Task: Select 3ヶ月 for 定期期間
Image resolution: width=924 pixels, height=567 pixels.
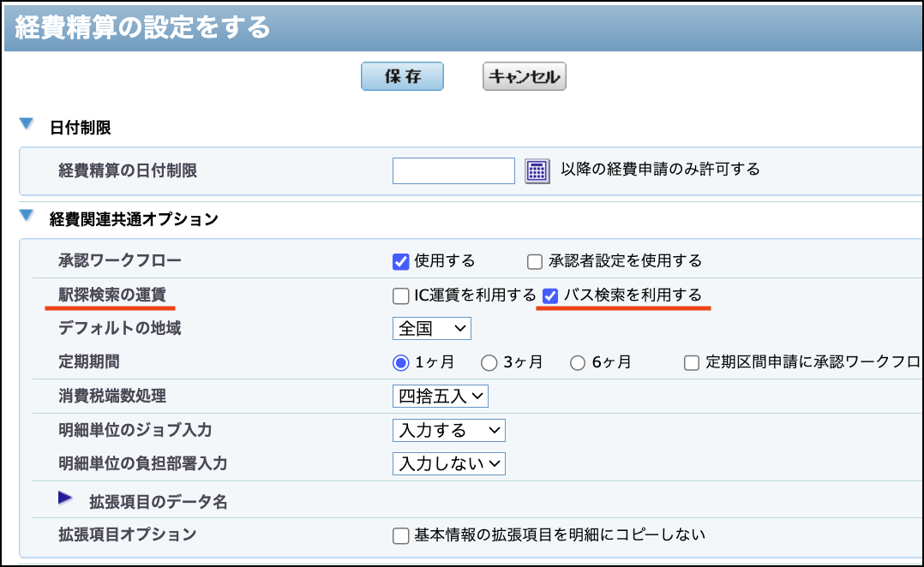Action: pos(489,362)
